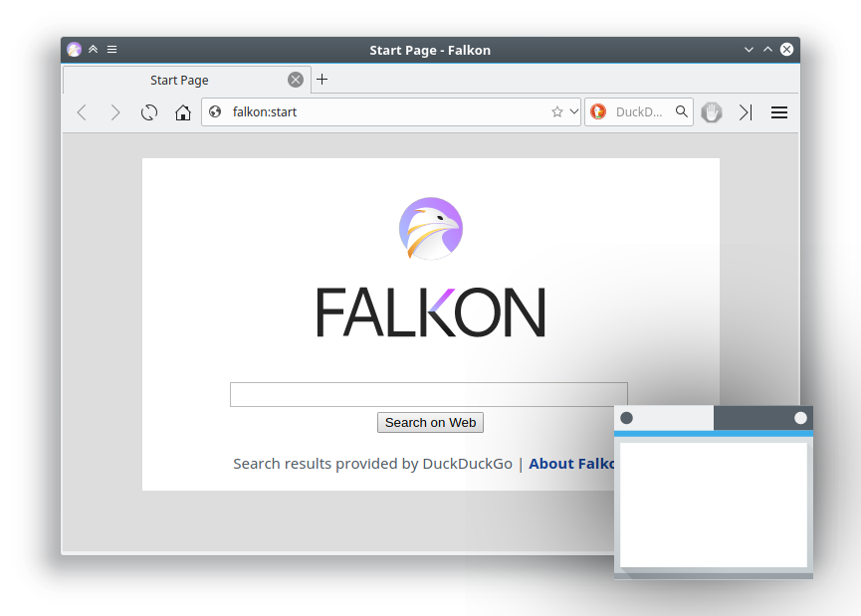
Task: Open DuckDuckGo search engine selector
Action: coord(598,112)
